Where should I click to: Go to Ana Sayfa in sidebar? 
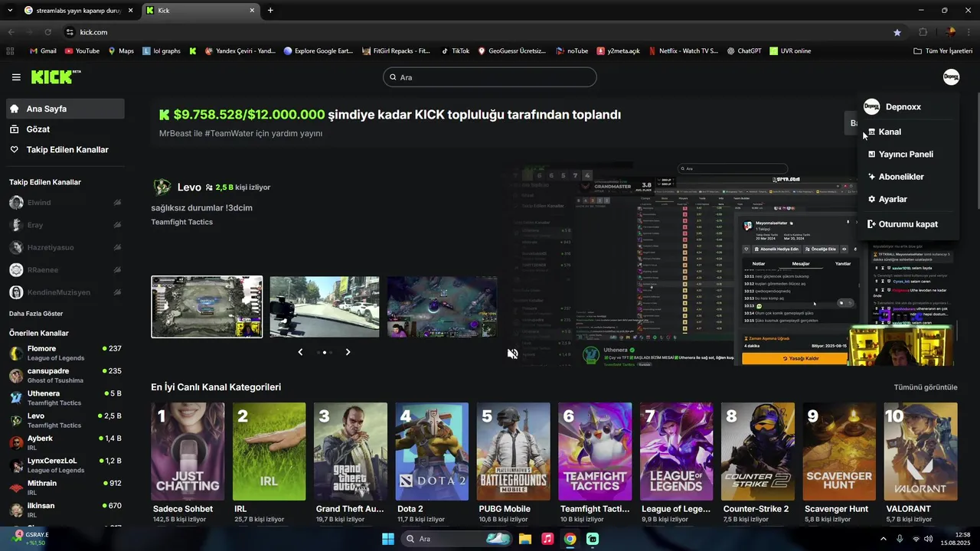point(65,109)
